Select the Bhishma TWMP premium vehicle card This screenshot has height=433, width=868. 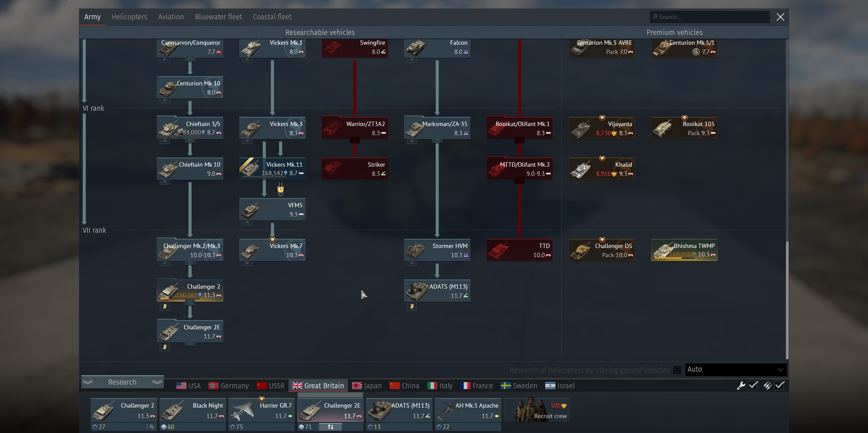684,250
